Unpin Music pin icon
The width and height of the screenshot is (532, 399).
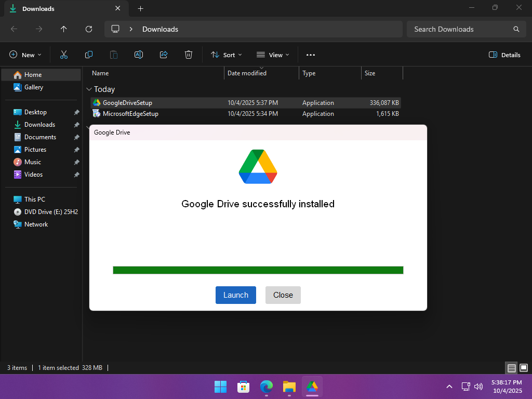click(77, 162)
